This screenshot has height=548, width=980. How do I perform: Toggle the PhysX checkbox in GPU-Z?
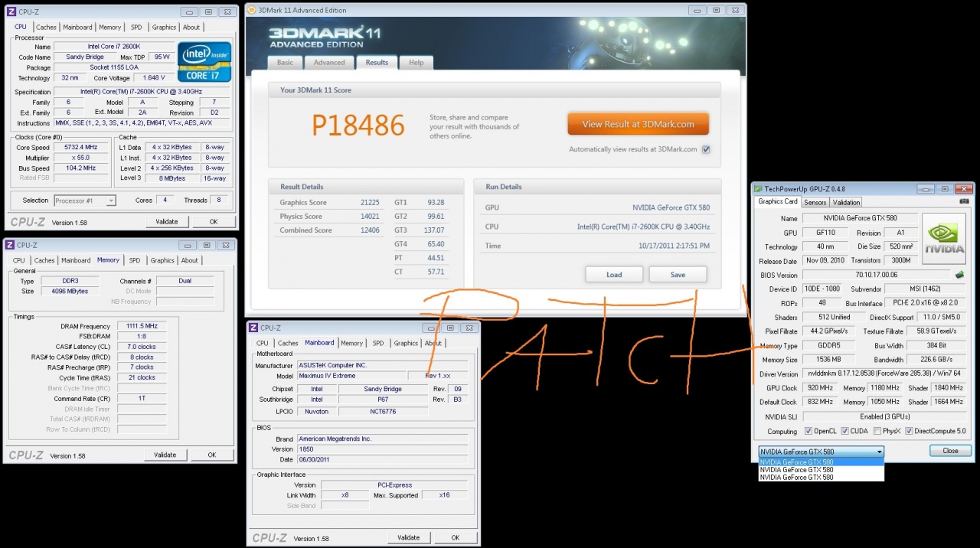877,431
